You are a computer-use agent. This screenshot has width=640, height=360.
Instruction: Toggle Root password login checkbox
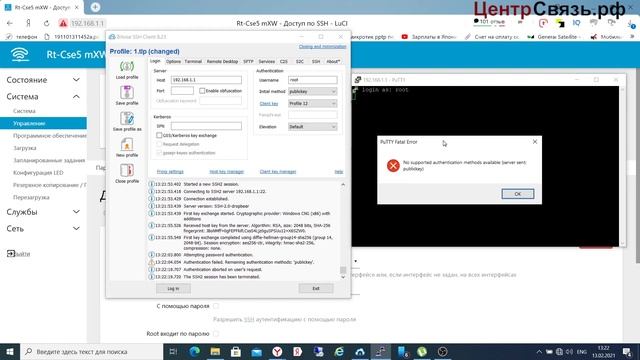point(216,333)
